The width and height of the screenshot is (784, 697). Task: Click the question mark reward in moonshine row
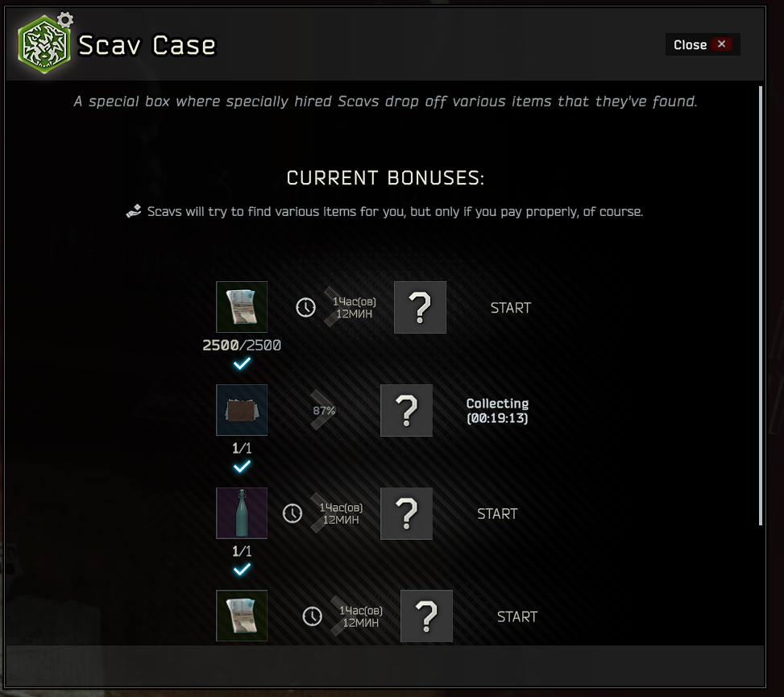coord(406,513)
